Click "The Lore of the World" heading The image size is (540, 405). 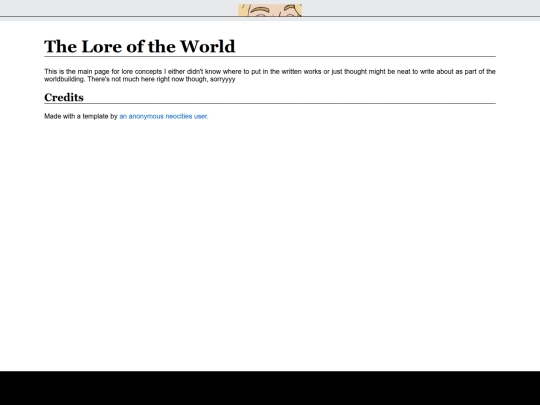(139, 46)
